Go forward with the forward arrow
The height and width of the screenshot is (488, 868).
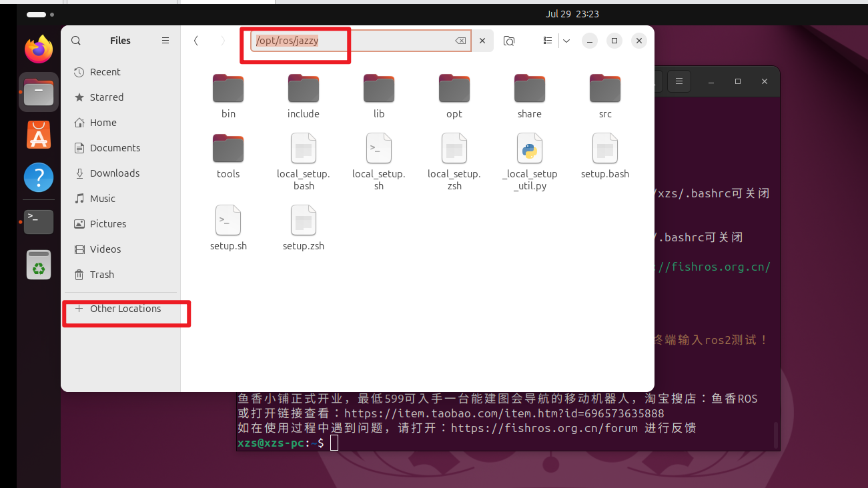tap(223, 41)
